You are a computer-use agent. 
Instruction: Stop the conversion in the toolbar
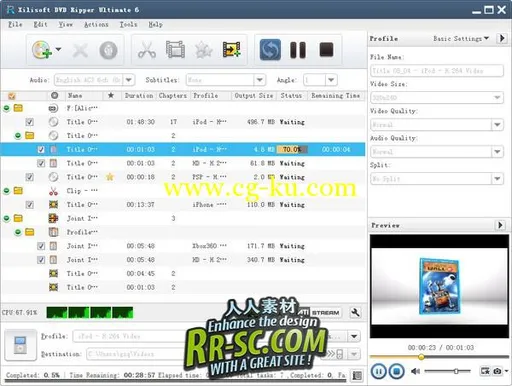(326, 50)
